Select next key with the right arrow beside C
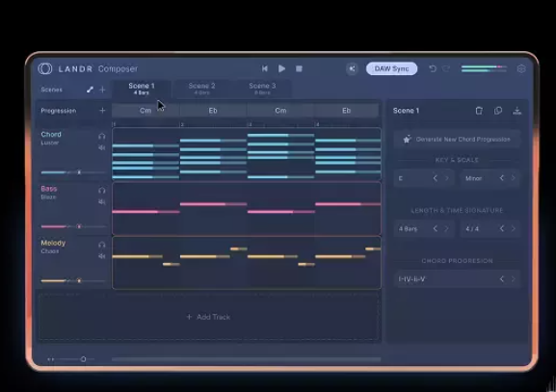This screenshot has height=392, width=556. pyautogui.click(x=447, y=178)
